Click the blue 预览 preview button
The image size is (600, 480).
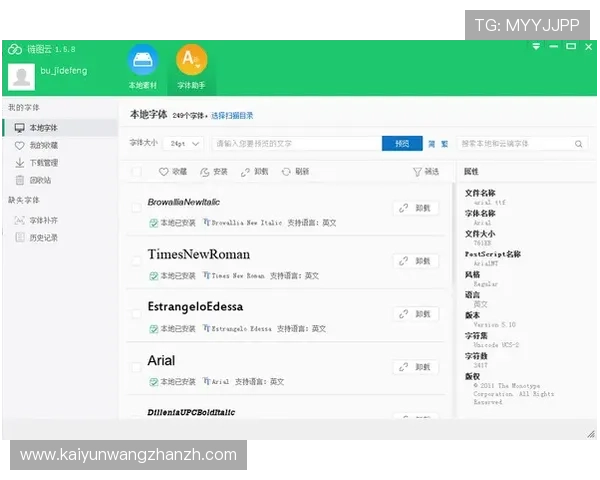click(402, 144)
